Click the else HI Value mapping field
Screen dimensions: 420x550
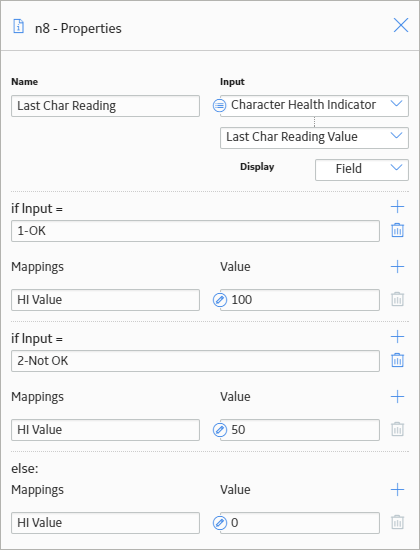(105, 523)
